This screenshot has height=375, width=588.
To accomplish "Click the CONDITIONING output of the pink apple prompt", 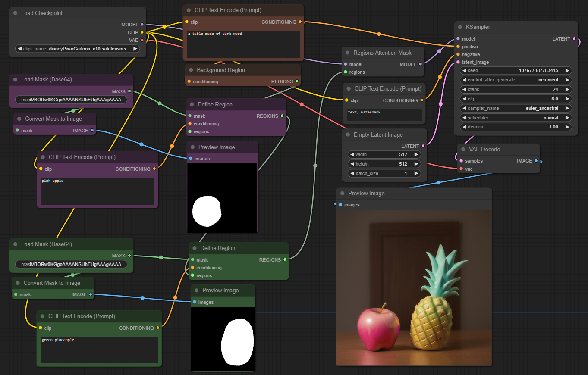I will coord(154,169).
